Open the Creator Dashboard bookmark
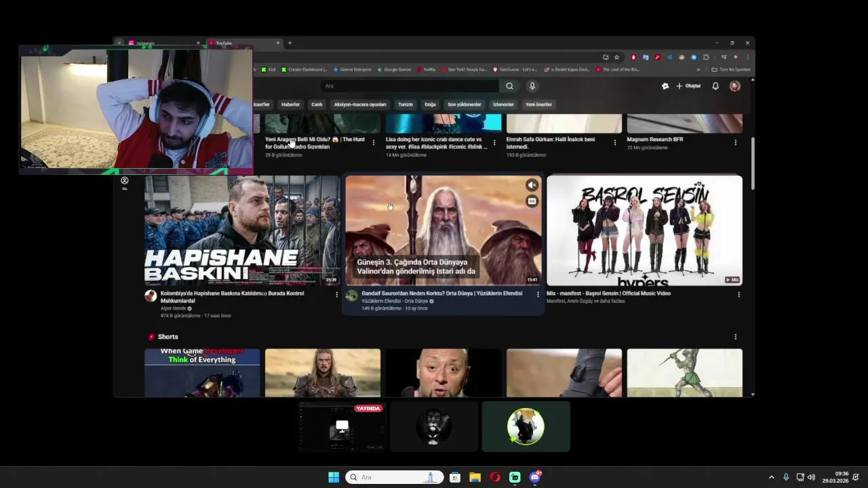 click(304, 70)
